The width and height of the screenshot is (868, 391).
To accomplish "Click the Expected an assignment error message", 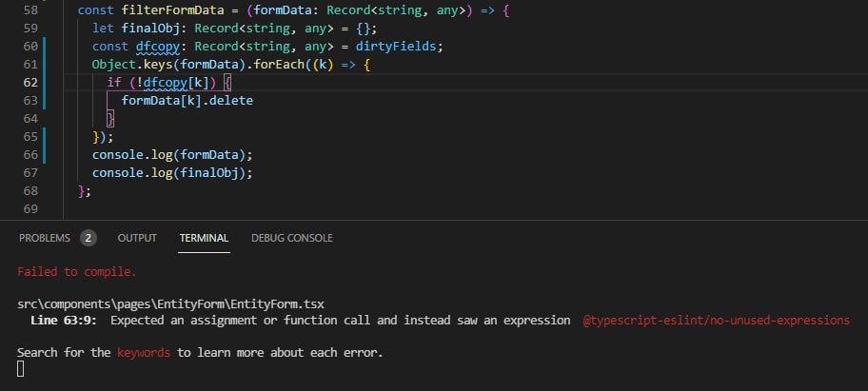I will pyautogui.click(x=341, y=321).
